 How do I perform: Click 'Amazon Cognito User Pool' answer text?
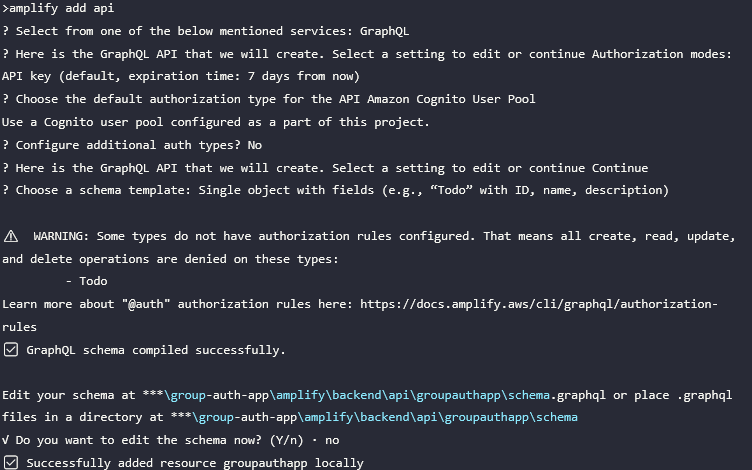pyautogui.click(x=451, y=99)
